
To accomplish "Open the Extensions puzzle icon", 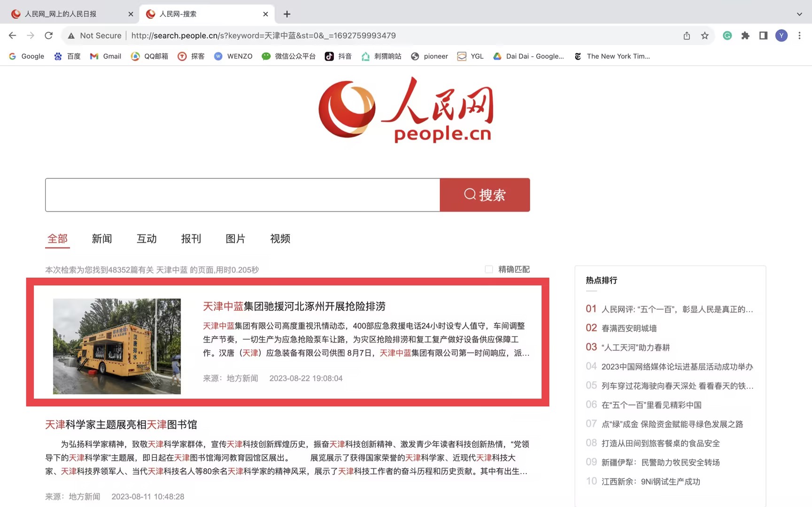I will click(x=745, y=36).
